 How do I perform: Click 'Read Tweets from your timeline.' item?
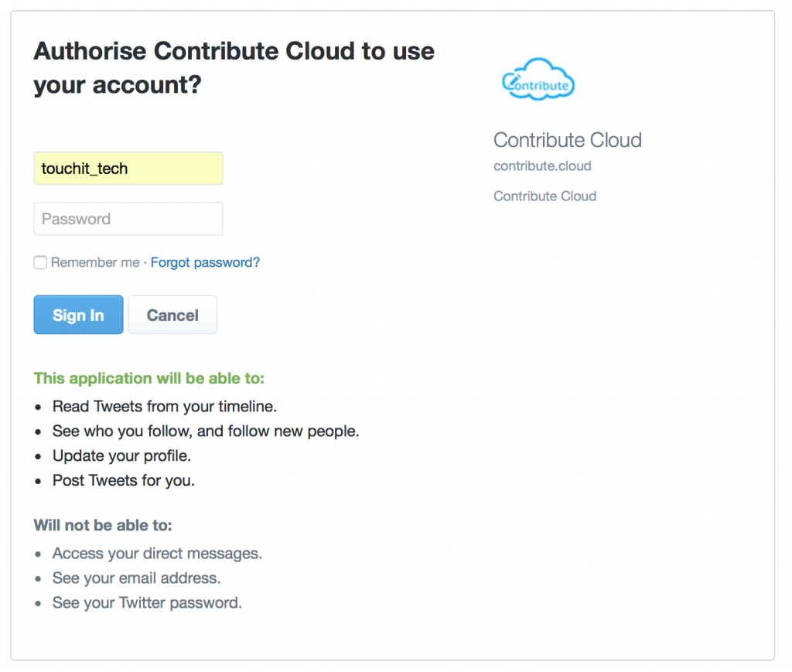[x=165, y=407]
